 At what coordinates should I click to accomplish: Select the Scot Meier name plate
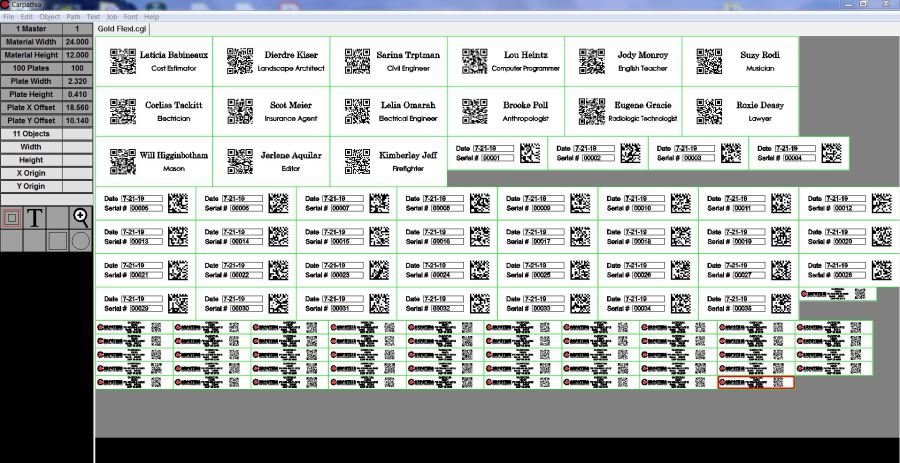(x=271, y=111)
